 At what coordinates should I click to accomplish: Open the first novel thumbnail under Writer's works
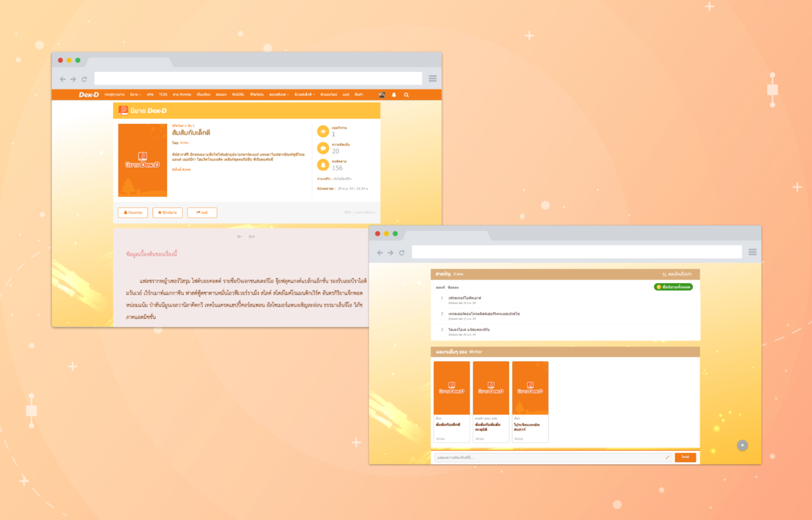pos(451,388)
